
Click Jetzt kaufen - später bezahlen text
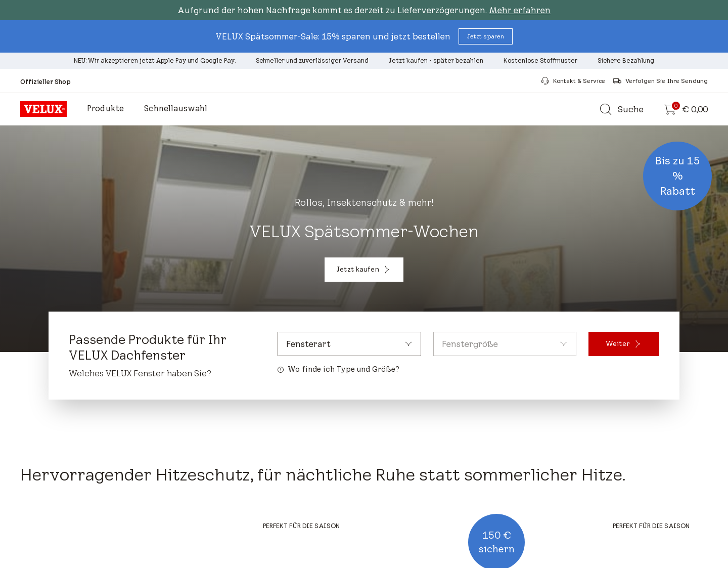[436, 61]
